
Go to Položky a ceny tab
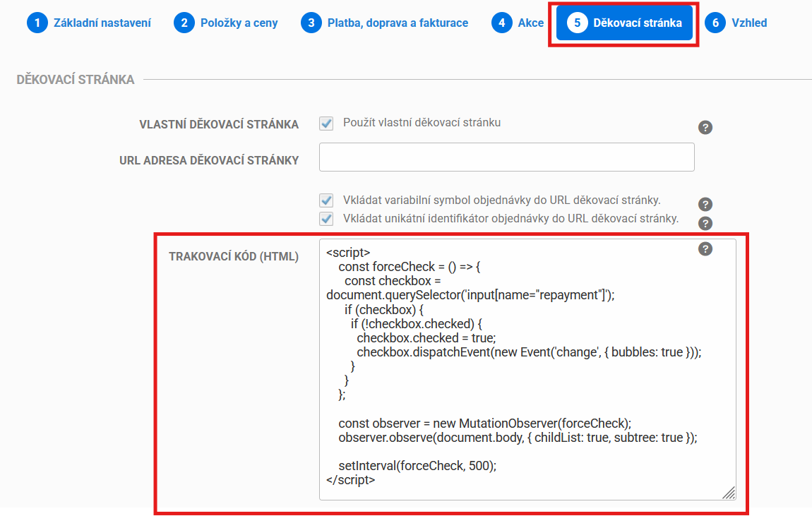click(x=226, y=23)
